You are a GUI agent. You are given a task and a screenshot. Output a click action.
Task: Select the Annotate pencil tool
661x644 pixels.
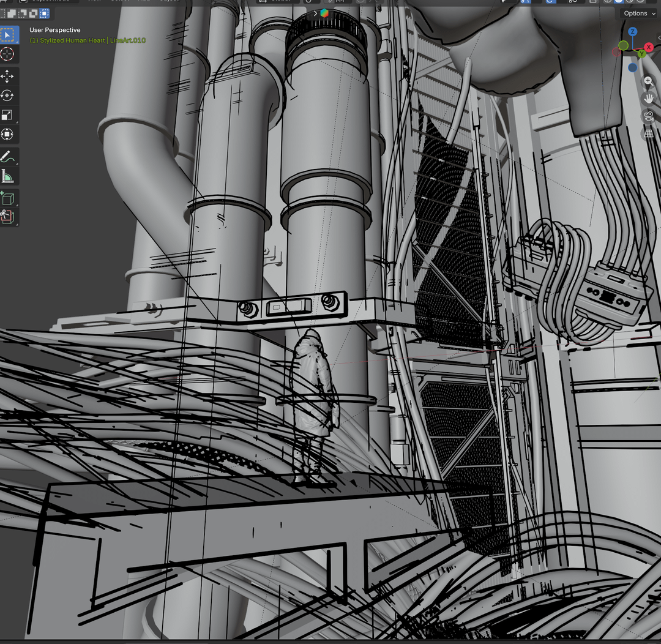pos(8,157)
